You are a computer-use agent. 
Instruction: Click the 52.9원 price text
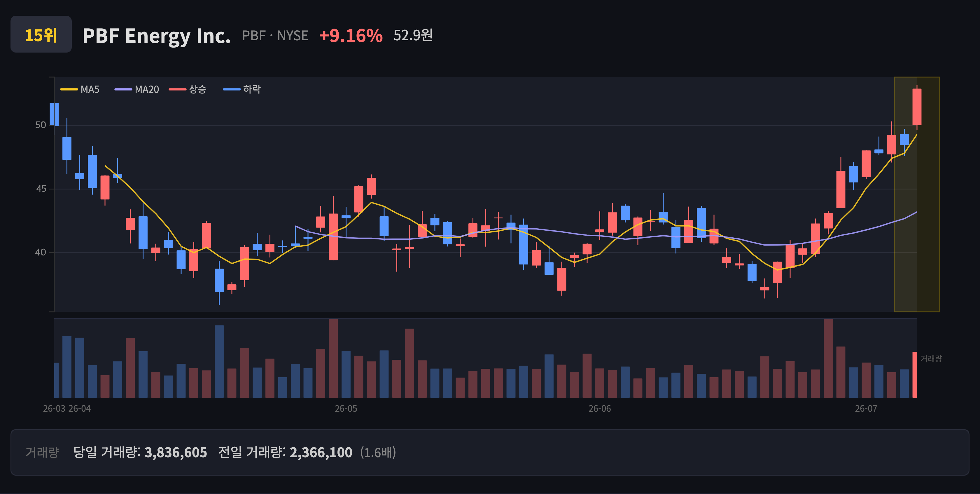tap(413, 35)
